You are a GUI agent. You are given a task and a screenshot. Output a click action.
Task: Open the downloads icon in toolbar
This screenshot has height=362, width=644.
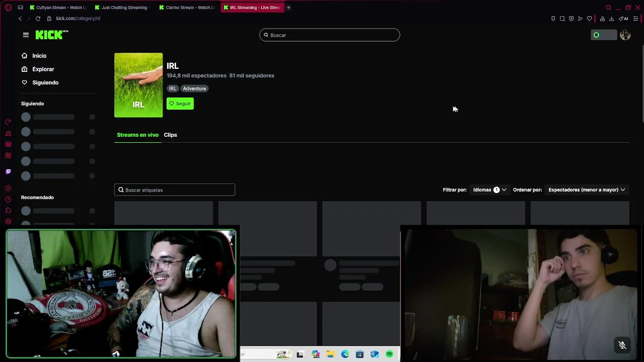(611, 19)
